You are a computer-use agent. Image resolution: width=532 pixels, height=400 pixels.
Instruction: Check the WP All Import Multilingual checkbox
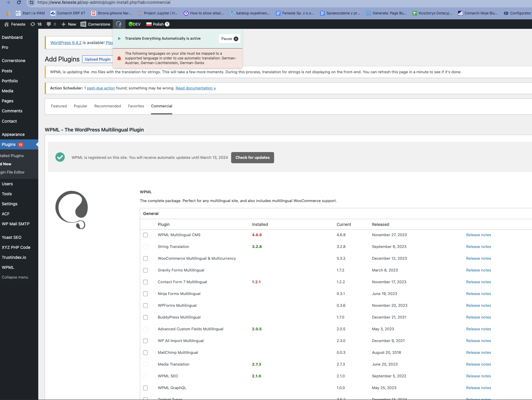[145, 341]
